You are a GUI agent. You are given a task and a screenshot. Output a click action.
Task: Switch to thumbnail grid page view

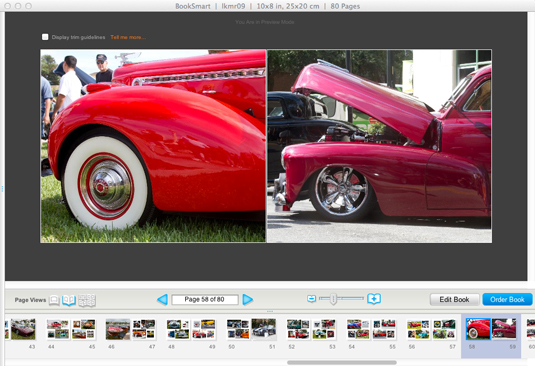pos(87,300)
